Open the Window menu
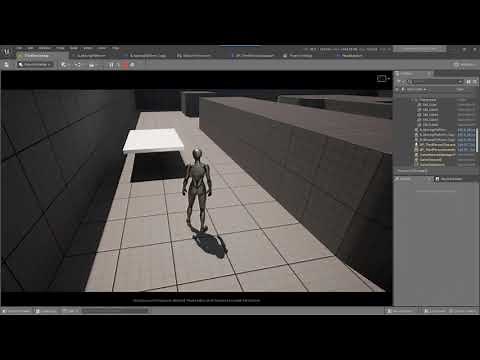The image size is (480, 360). pyautogui.click(x=45, y=48)
